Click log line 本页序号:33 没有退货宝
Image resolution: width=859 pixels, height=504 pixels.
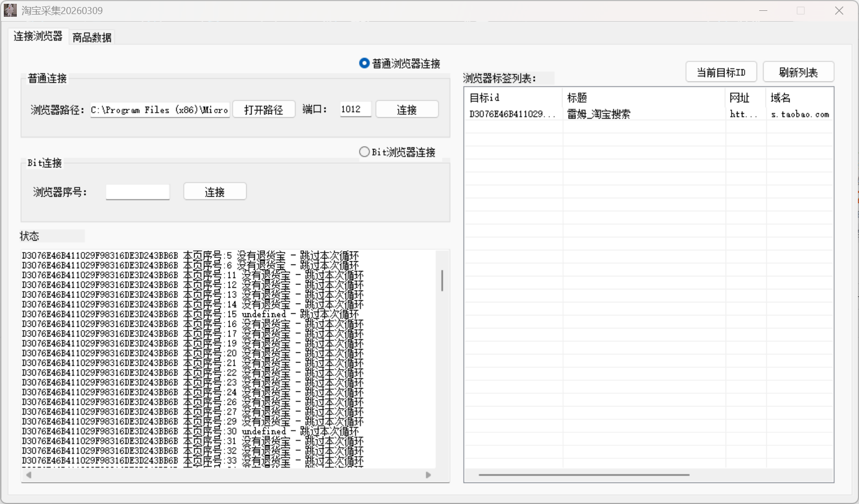tap(193, 460)
